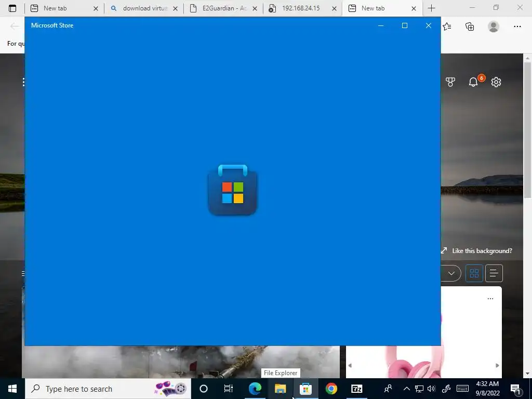Switch to first New tab in Edge
The height and width of the screenshot is (399, 532).
tap(64, 8)
